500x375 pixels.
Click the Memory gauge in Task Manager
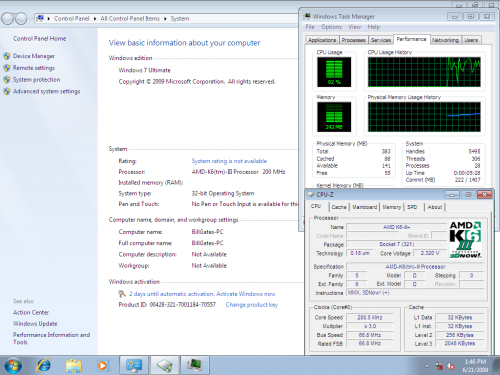[x=334, y=117]
